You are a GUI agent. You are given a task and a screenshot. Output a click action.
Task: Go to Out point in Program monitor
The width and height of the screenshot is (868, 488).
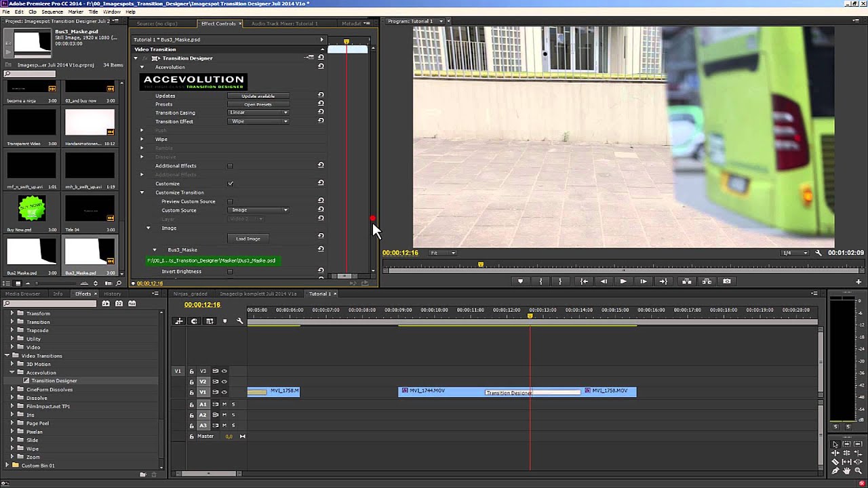point(663,281)
